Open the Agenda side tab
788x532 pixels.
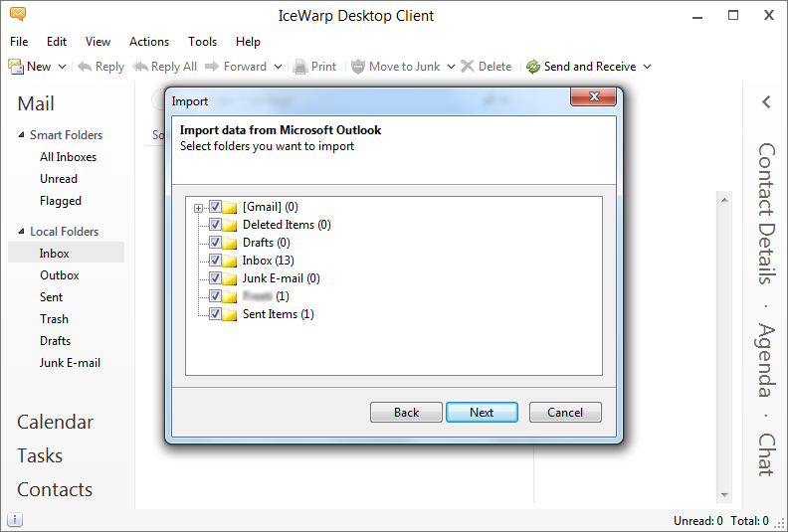click(x=766, y=360)
